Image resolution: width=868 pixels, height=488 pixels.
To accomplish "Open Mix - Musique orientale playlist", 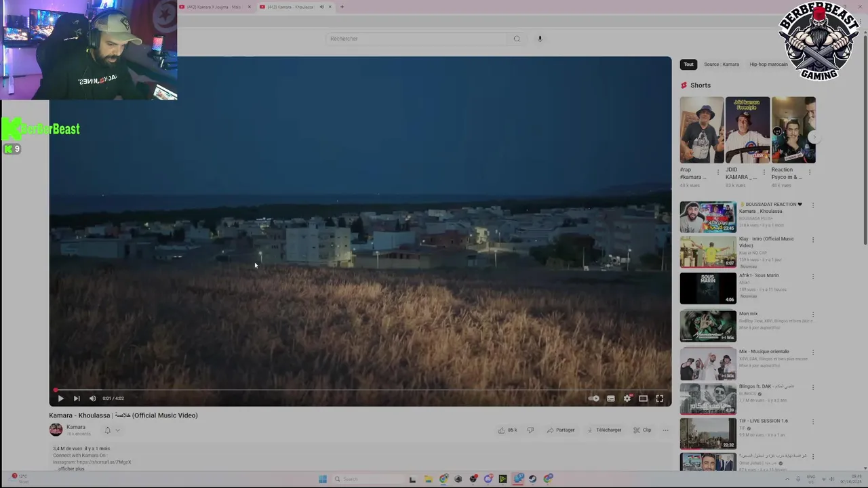I will pos(708,364).
